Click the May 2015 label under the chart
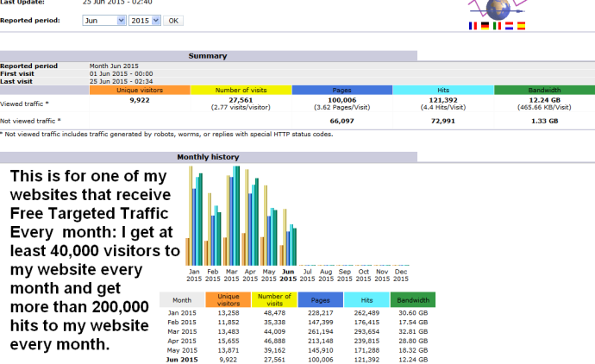595x364 pixels. 269,275
